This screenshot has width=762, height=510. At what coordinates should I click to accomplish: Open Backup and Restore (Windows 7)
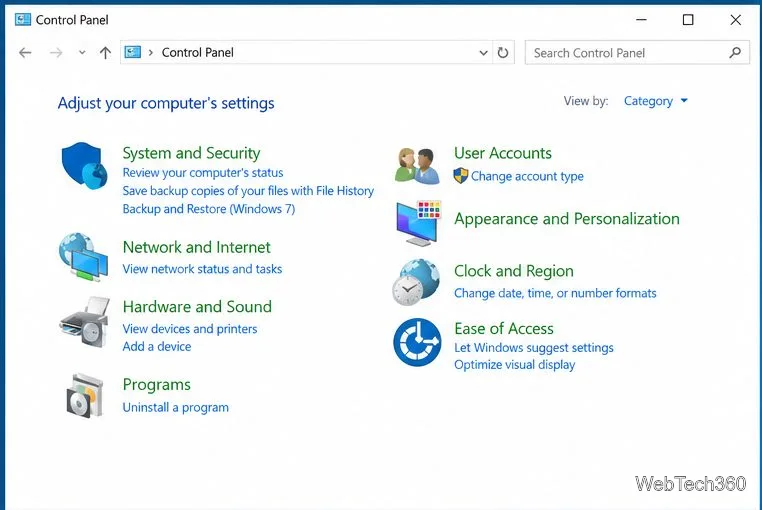pyautogui.click(x=208, y=209)
